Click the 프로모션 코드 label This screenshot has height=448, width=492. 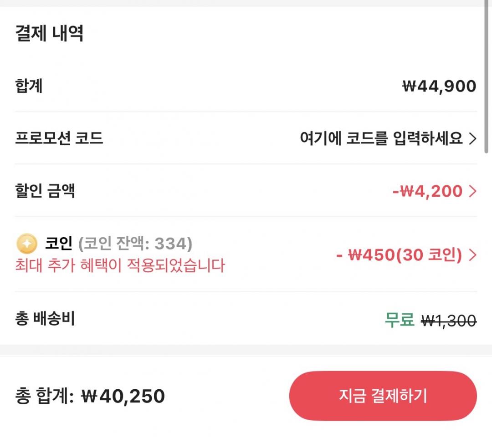[x=59, y=138]
